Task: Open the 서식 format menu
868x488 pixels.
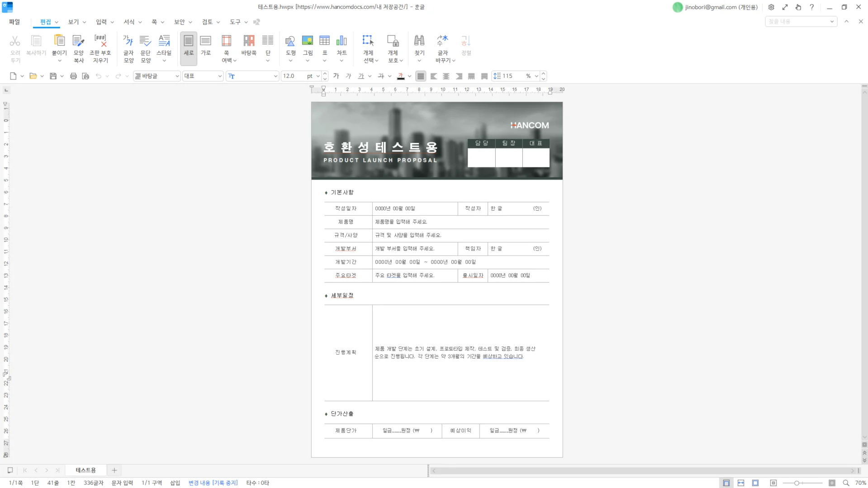Action: tap(129, 22)
